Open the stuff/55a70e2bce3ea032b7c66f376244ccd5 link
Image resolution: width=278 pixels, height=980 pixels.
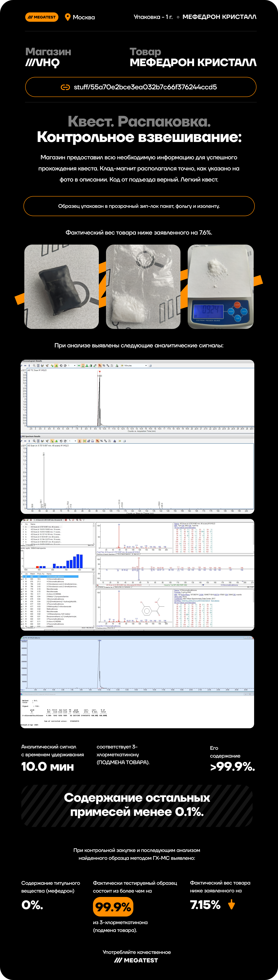[x=145, y=87]
